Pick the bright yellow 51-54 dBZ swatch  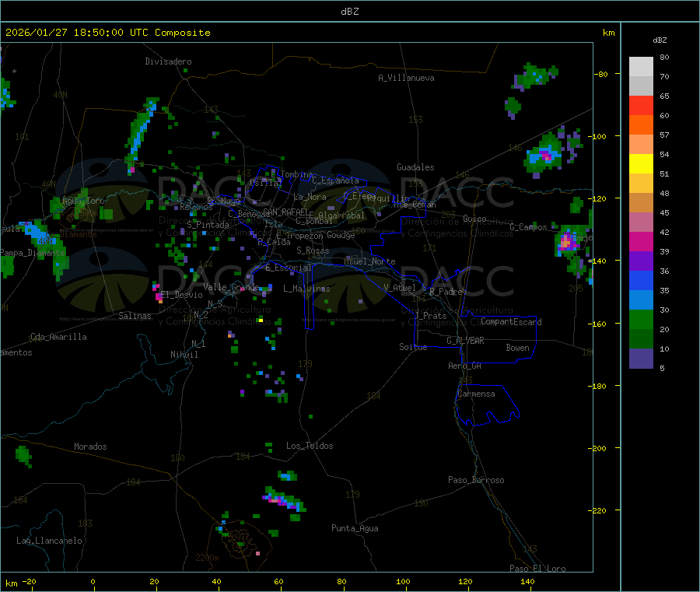pyautogui.click(x=641, y=164)
